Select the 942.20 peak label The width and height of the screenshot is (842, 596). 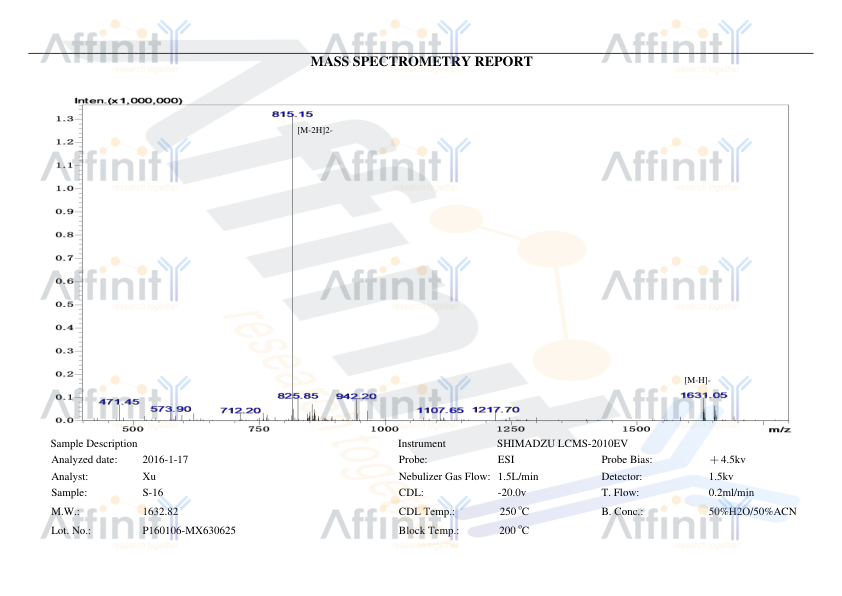pos(356,396)
